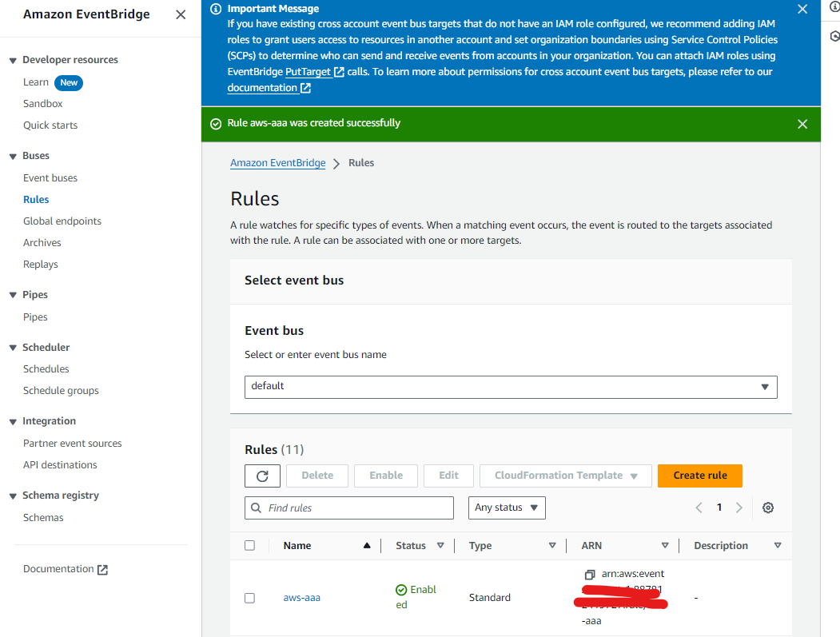Open Sandbox in sidebar

[x=43, y=103]
